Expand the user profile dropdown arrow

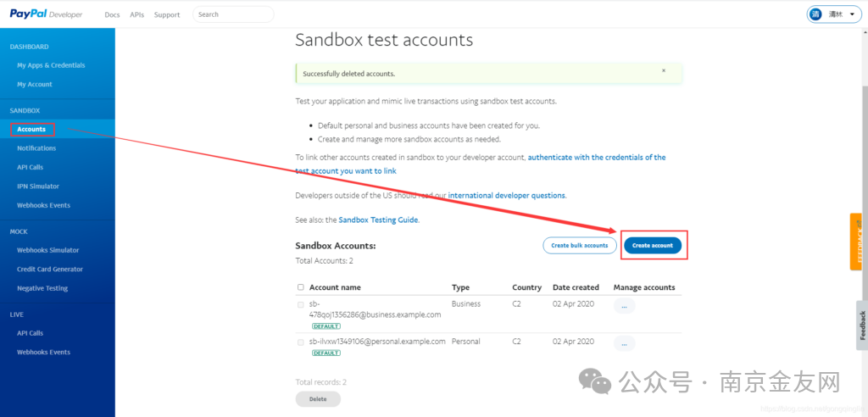[x=851, y=14]
